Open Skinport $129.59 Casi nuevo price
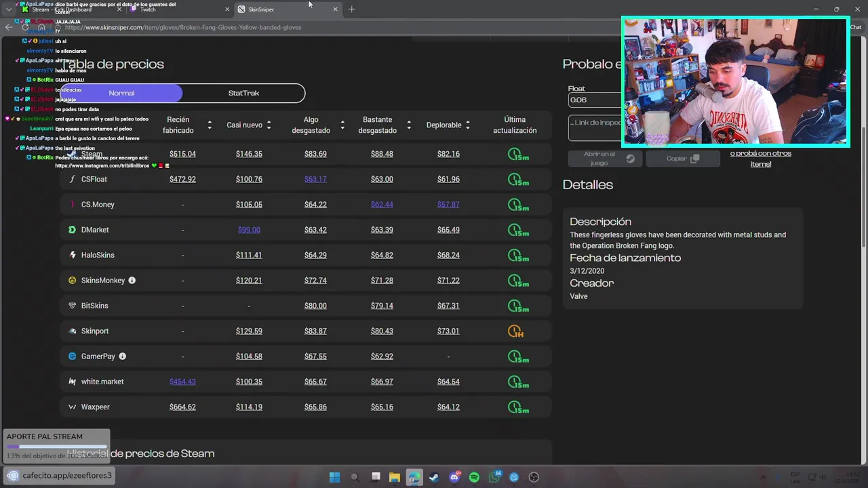Image resolution: width=868 pixels, height=488 pixels. point(249,331)
